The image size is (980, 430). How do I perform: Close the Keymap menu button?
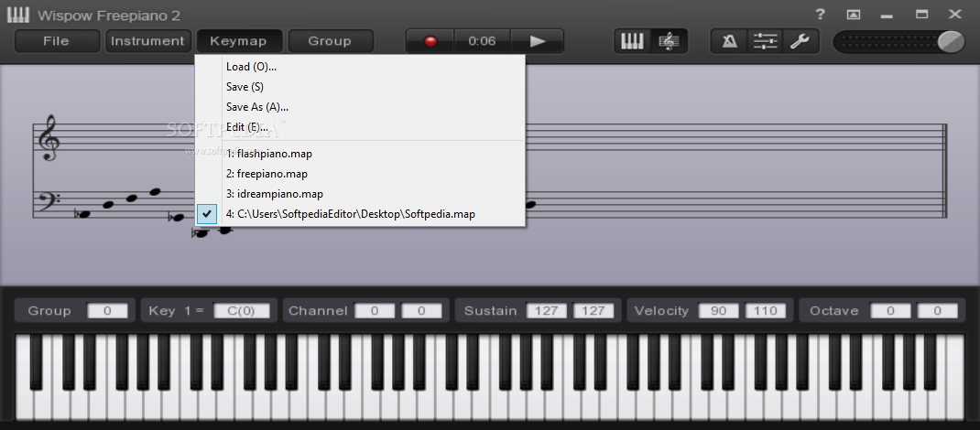coord(239,41)
